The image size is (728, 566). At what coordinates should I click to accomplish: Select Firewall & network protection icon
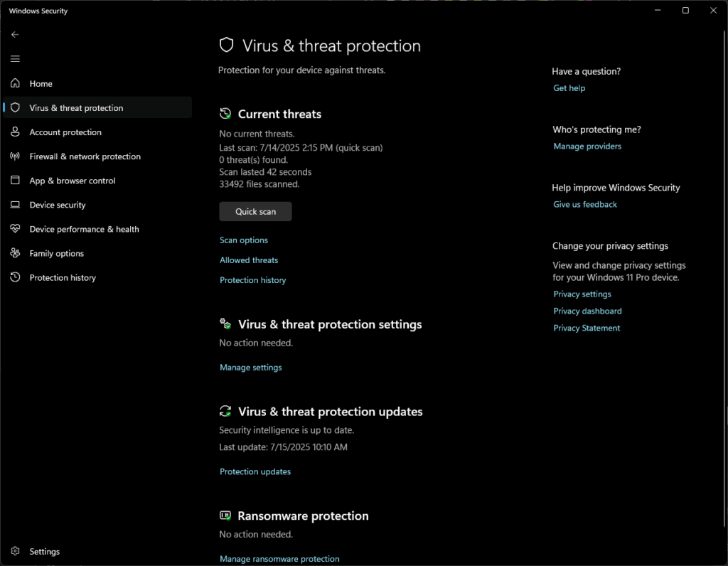15,156
